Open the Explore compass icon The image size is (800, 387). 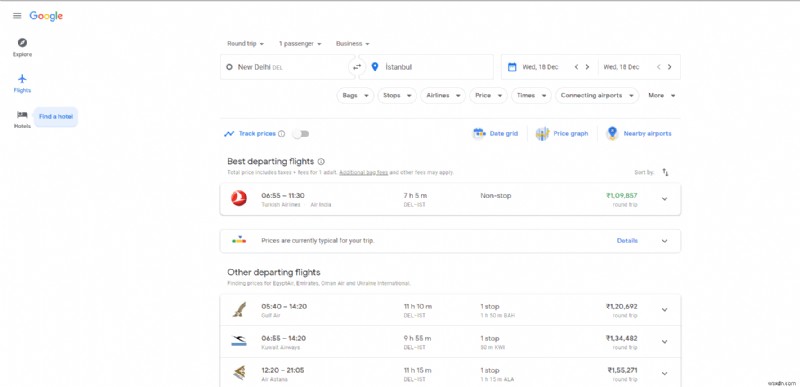(x=22, y=43)
